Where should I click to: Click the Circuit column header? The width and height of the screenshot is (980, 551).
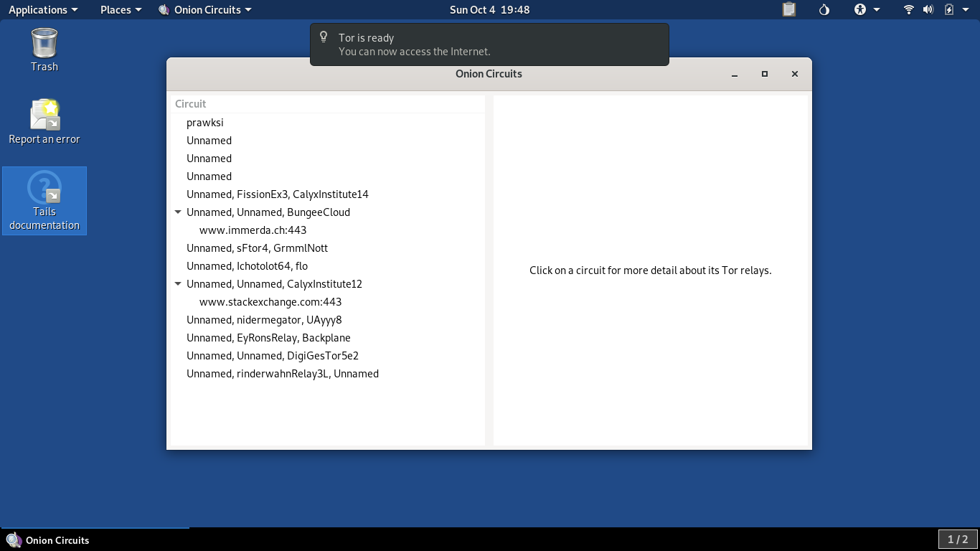pos(327,104)
